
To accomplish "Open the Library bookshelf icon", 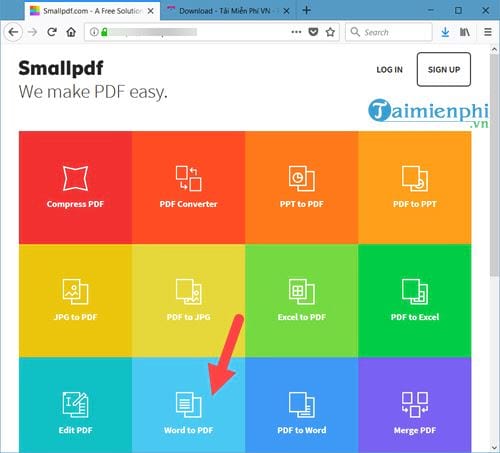I will [x=465, y=32].
